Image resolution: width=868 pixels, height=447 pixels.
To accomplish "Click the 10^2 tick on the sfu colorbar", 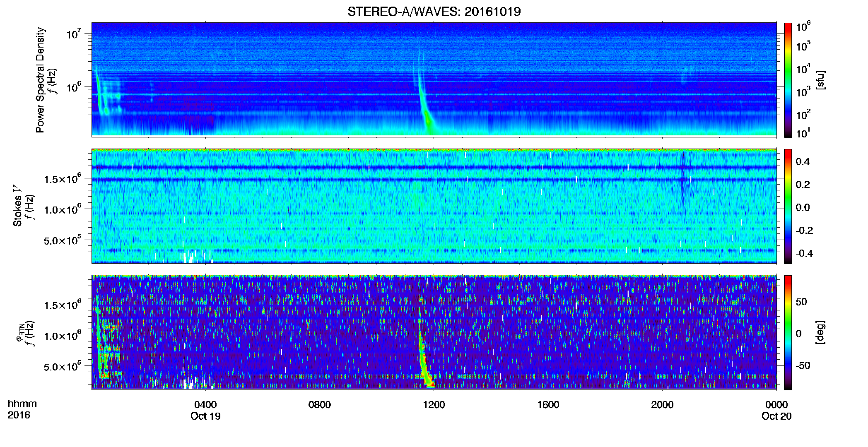I will point(803,114).
